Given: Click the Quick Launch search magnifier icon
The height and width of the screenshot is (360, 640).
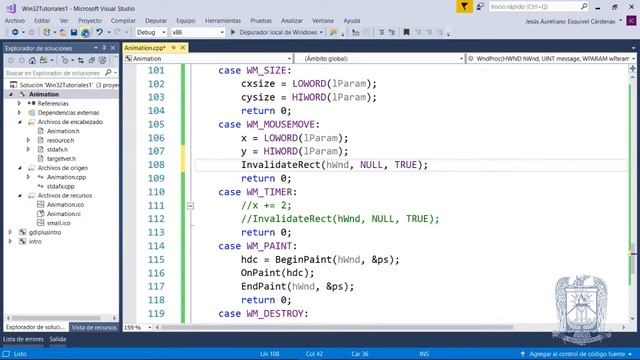Looking at the screenshot, I should click(584, 7).
